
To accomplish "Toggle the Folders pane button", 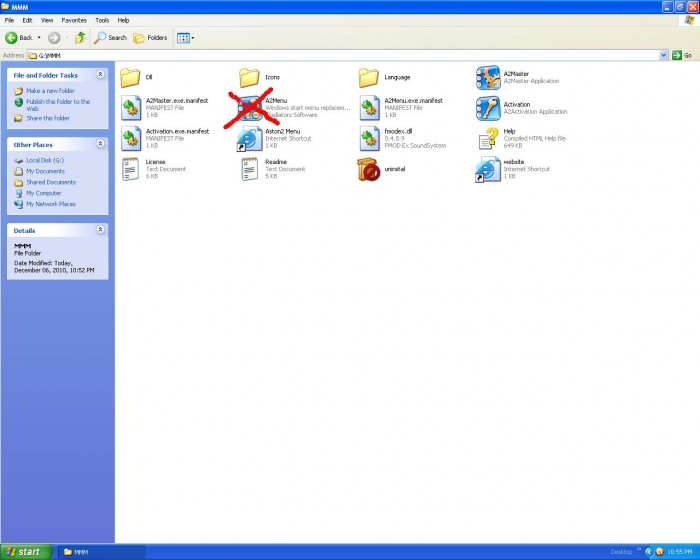I will 150,38.
